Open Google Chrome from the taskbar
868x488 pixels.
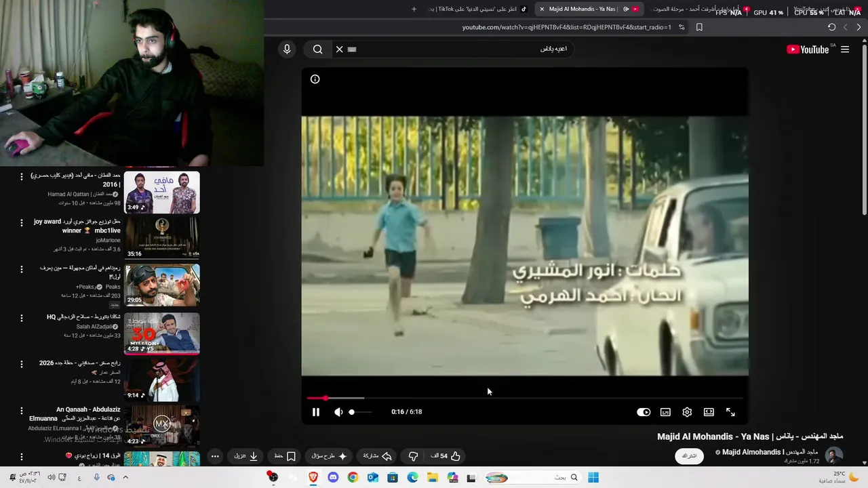coord(353,478)
